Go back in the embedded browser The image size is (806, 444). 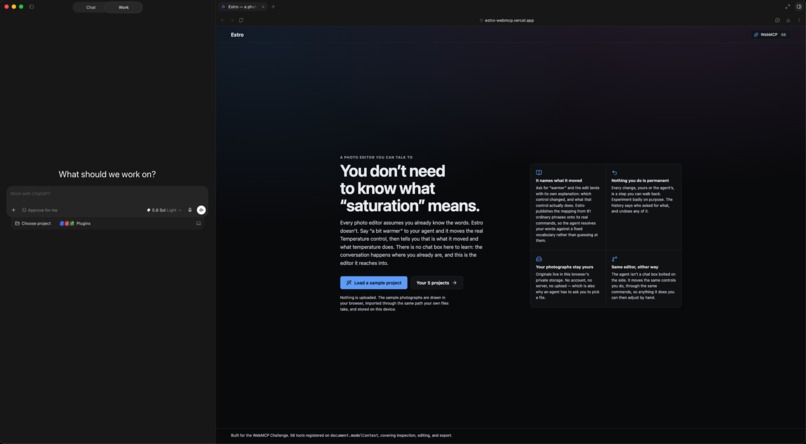click(x=222, y=20)
